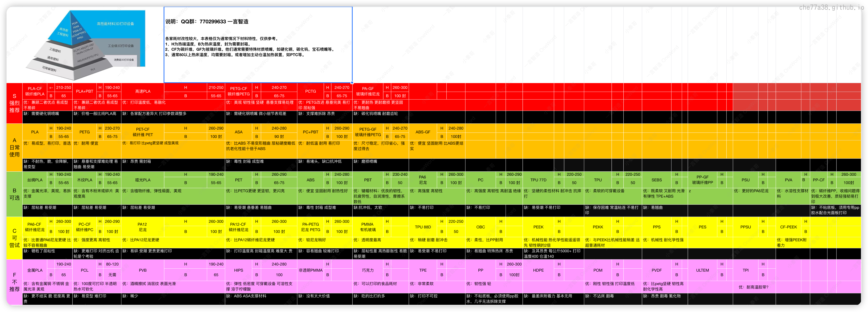Click the che77a38.github.io watermark text
The width and height of the screenshot is (868, 312).
click(x=831, y=7)
